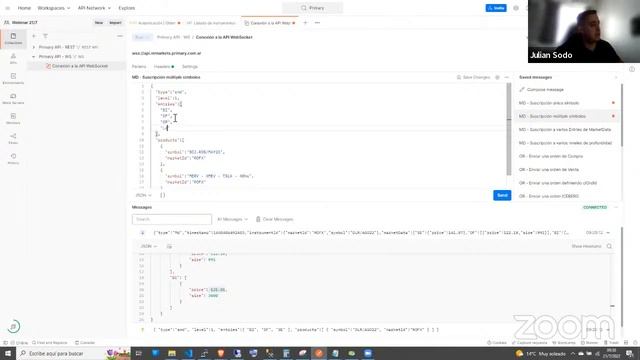Open the received message JSON view dropdown
640x360 pixels.
tap(149, 247)
